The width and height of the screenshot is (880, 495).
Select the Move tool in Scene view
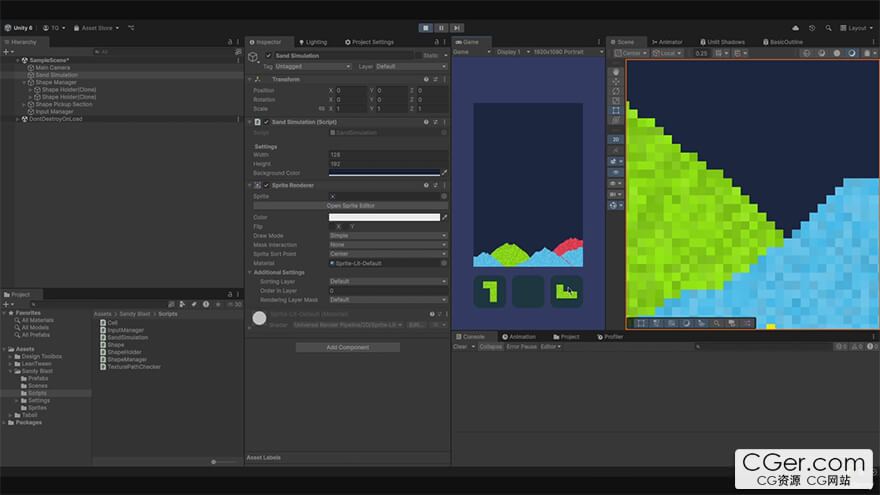tap(616, 82)
